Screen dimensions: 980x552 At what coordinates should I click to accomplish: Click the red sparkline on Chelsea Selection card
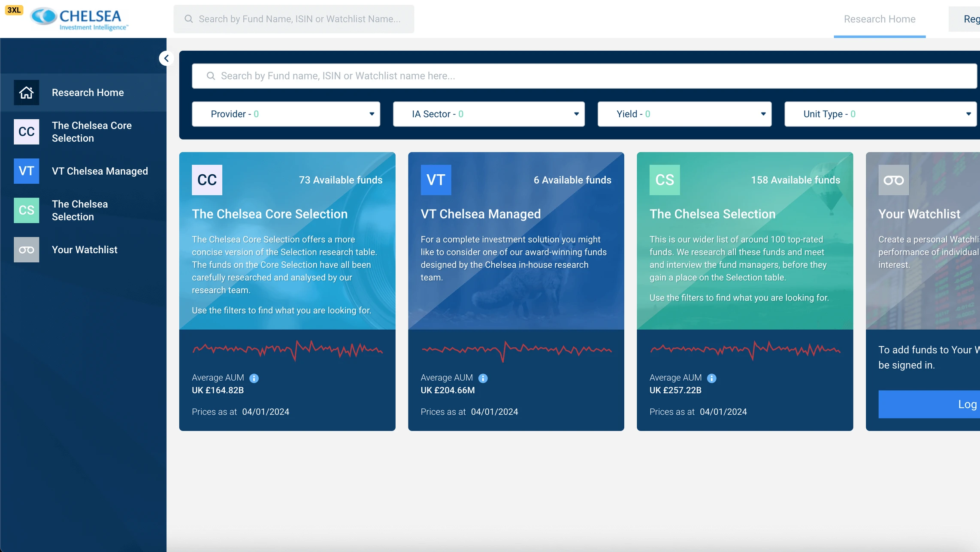click(745, 350)
